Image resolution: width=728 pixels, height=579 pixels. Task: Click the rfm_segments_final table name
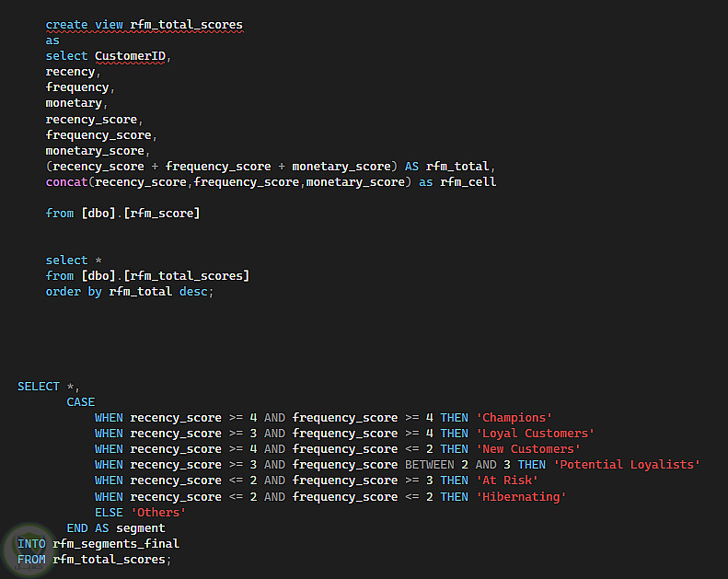116,544
